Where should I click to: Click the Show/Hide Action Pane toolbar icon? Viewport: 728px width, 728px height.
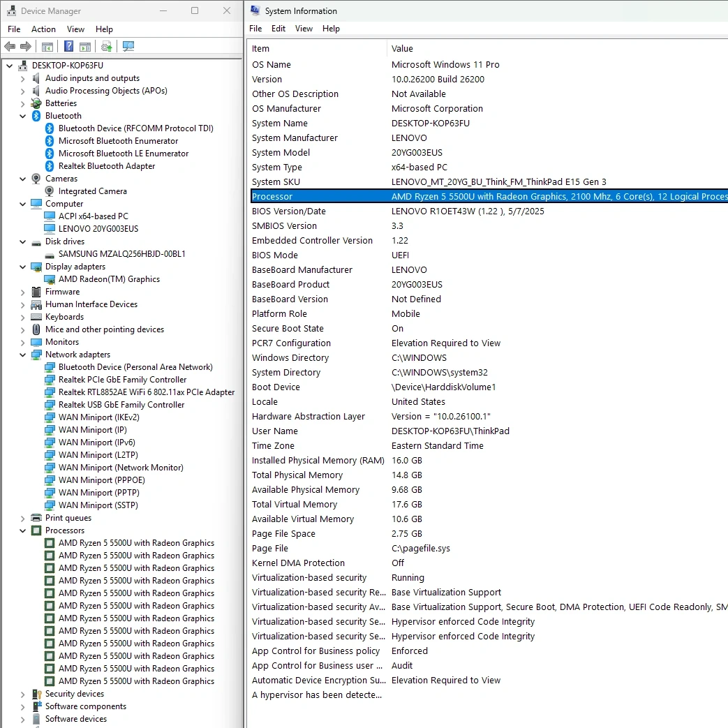[85, 47]
